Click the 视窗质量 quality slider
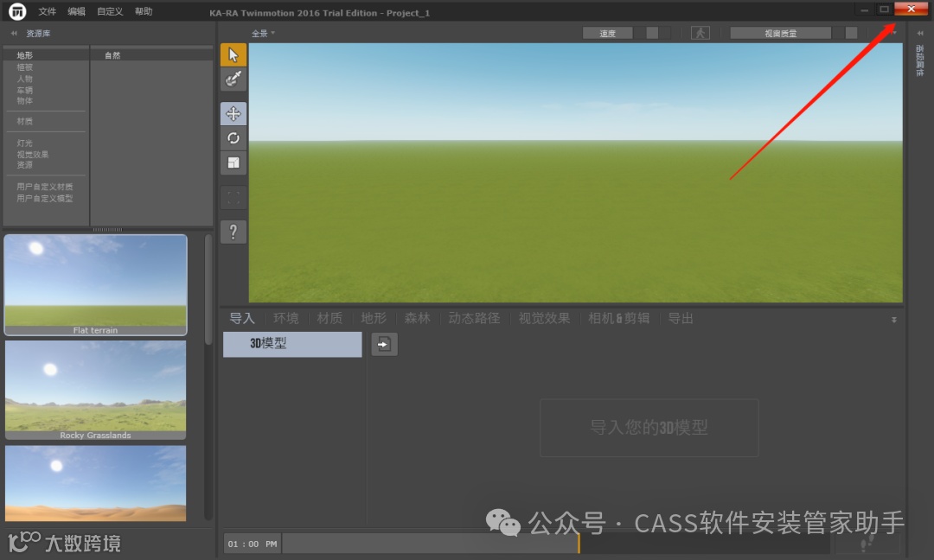Viewport: 934px width, 560px height. click(x=794, y=34)
